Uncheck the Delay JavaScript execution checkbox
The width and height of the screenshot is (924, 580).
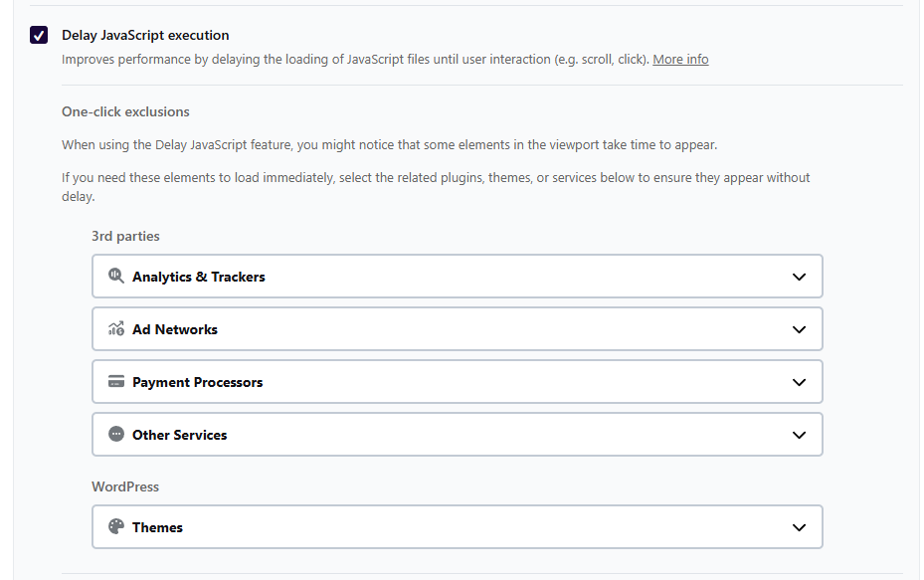[39, 36]
